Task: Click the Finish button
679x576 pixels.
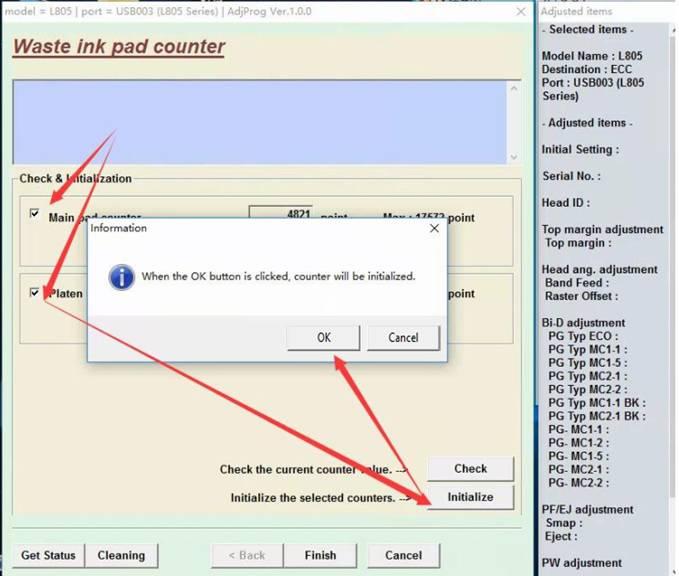Action: click(x=320, y=555)
